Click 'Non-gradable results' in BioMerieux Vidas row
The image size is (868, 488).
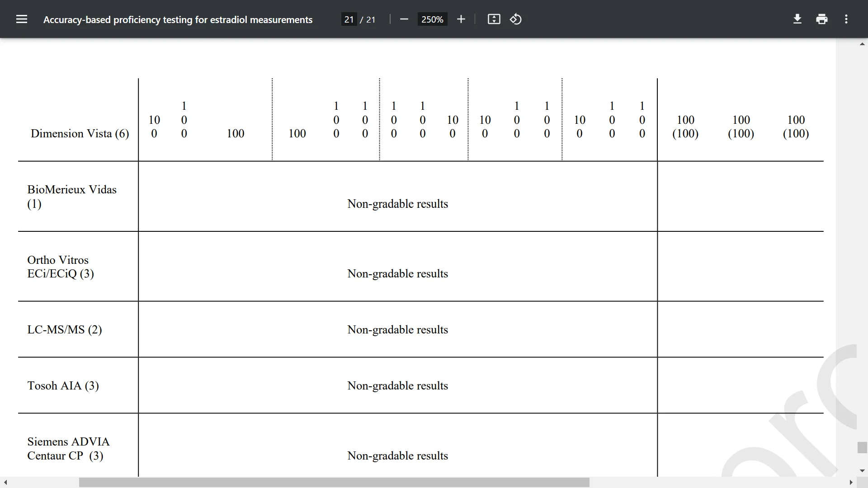tap(398, 204)
